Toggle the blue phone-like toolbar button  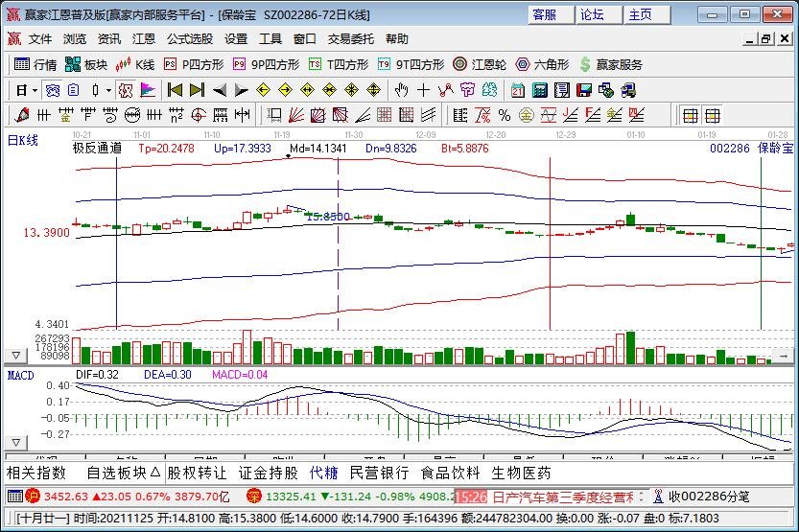tap(52, 91)
